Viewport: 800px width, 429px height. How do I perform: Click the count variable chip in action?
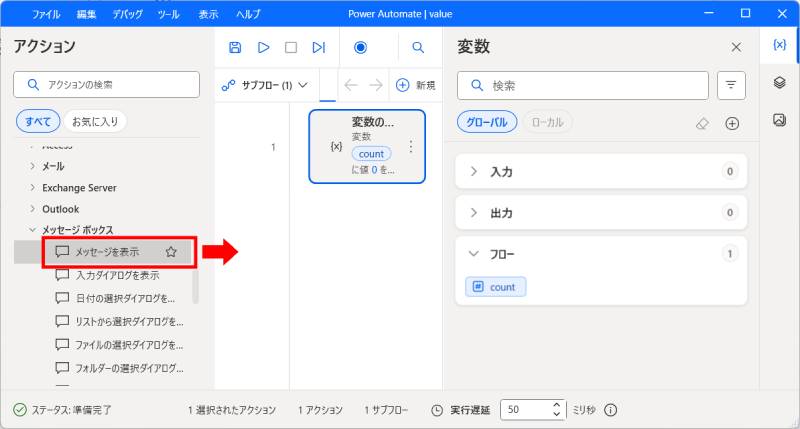tap(371, 154)
